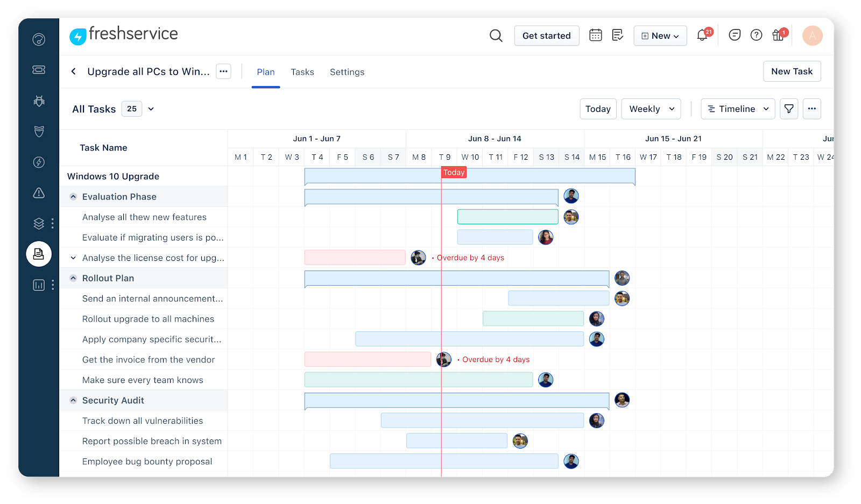Viewport: 861px width, 504px height.
Task: Switch to the Tasks tab
Action: 302,72
